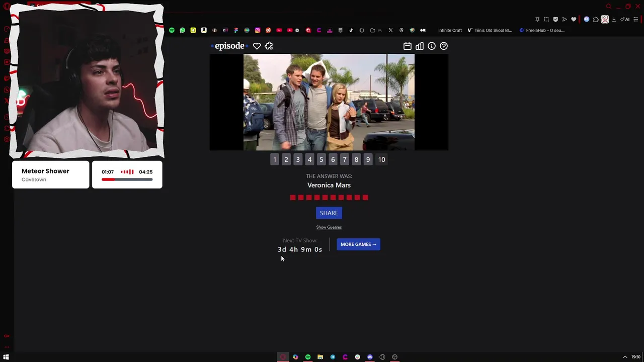Viewport: 644px width, 362px height.
Task: Select frame 5 button
Action: point(321,159)
